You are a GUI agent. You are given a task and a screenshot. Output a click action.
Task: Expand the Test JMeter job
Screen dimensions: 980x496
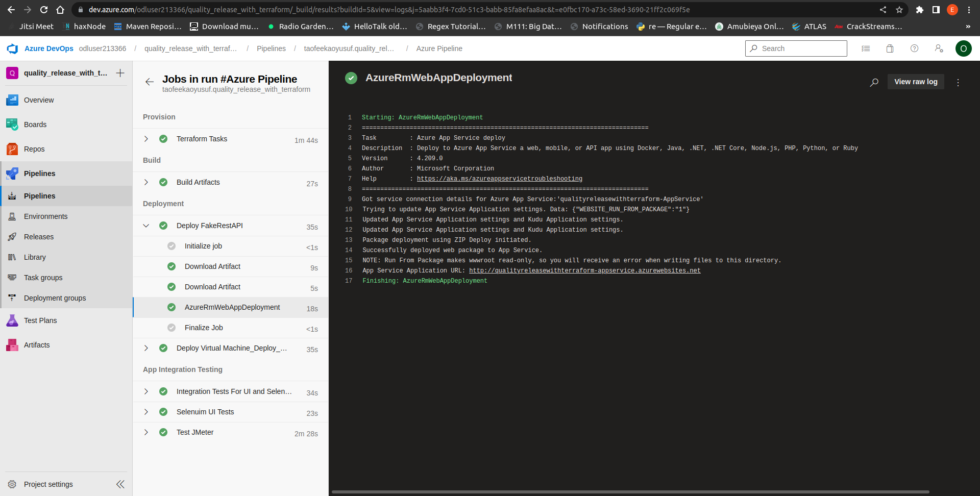click(146, 432)
